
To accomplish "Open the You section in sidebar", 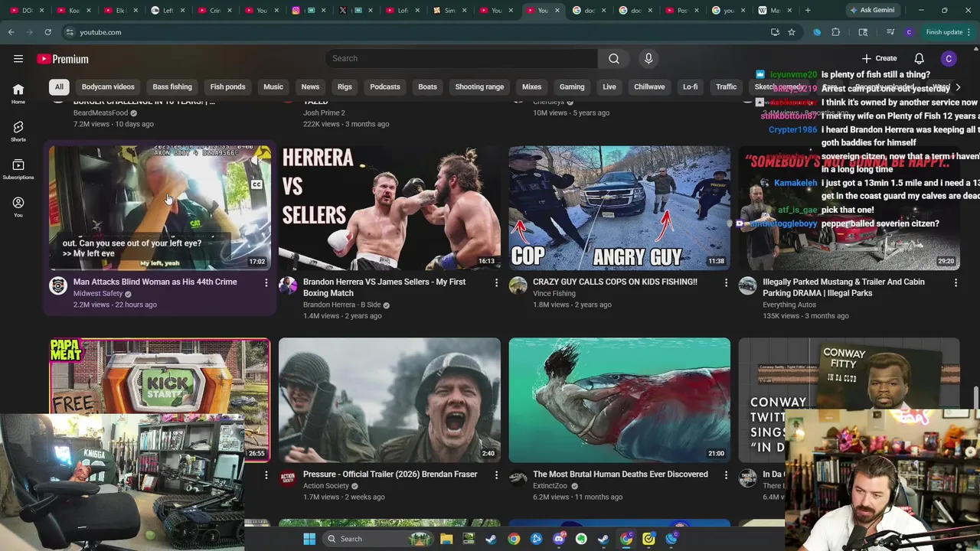I will click(x=18, y=207).
